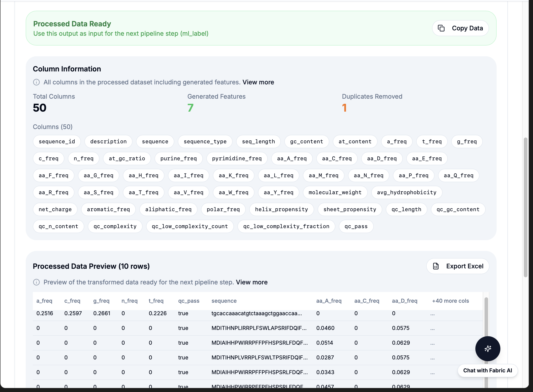Select the qc_complexity column chip
This screenshot has width=533, height=392.
(115, 226)
